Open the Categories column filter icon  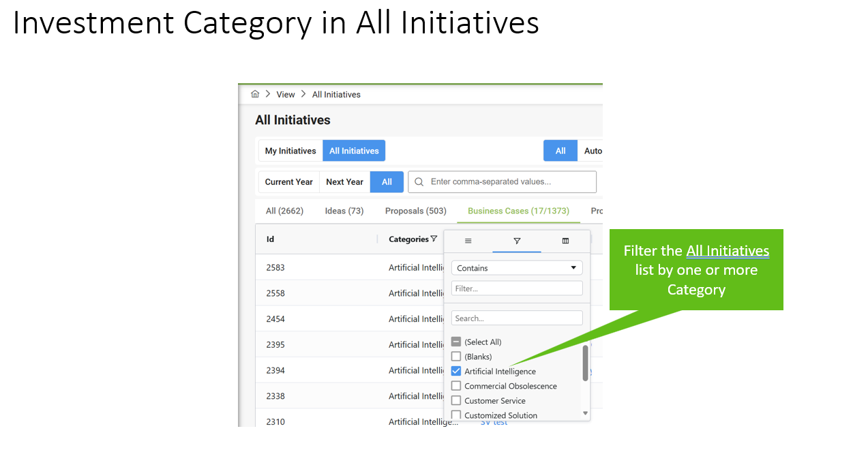click(x=434, y=239)
